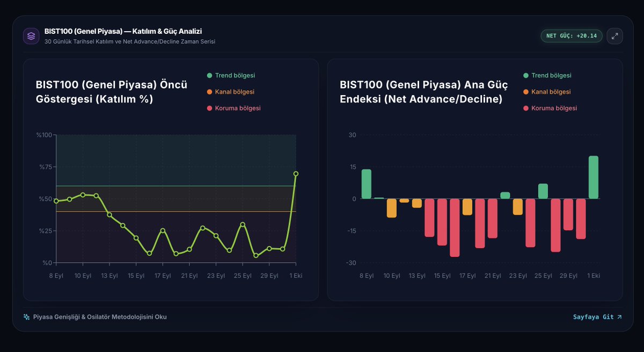Click the %0 axis label
This screenshot has height=352, width=644.
click(x=47, y=263)
